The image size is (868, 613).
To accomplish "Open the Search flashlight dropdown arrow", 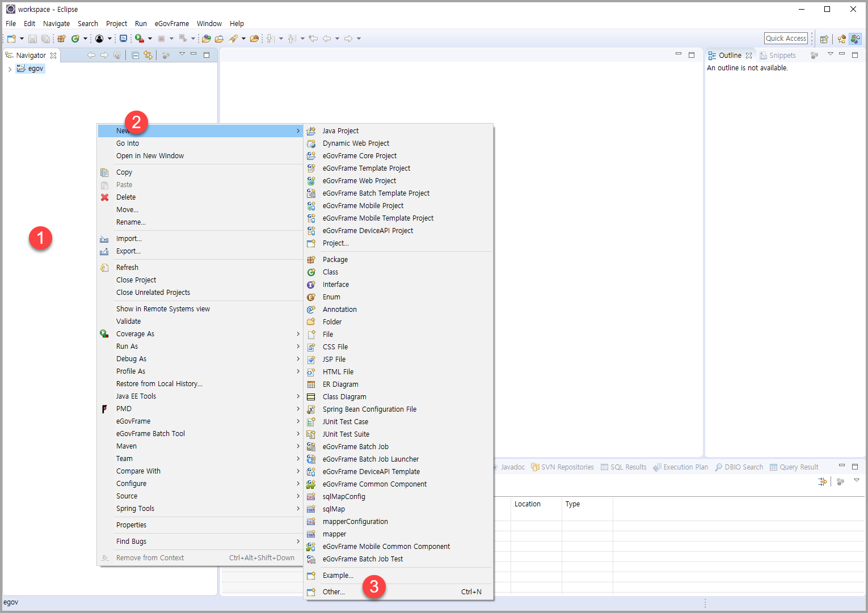I will 243,39.
